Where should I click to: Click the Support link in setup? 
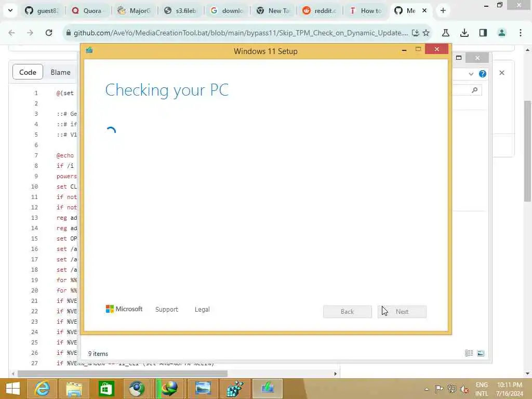(x=167, y=309)
